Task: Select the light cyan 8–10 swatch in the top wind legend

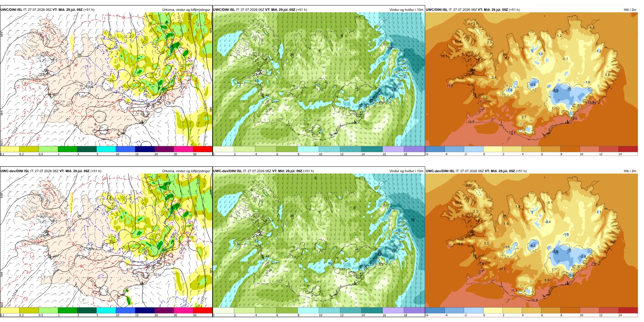Action: point(308,149)
